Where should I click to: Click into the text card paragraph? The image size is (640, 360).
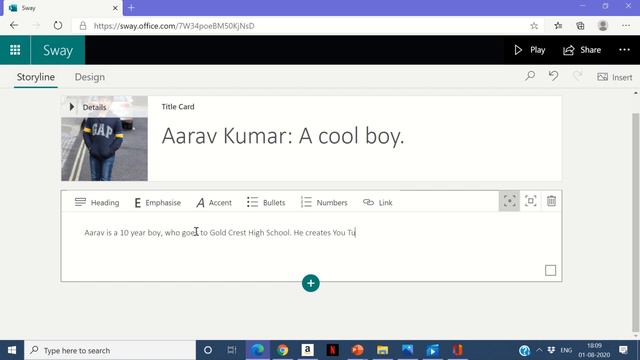(x=220, y=233)
